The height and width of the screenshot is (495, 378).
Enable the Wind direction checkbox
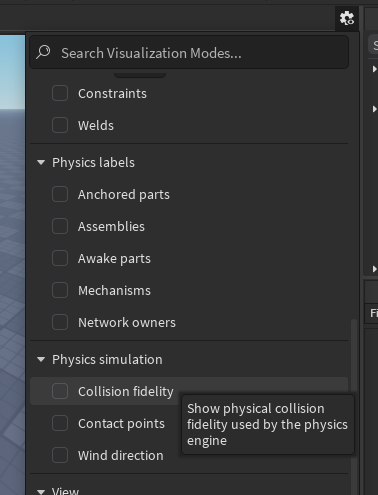click(x=60, y=455)
